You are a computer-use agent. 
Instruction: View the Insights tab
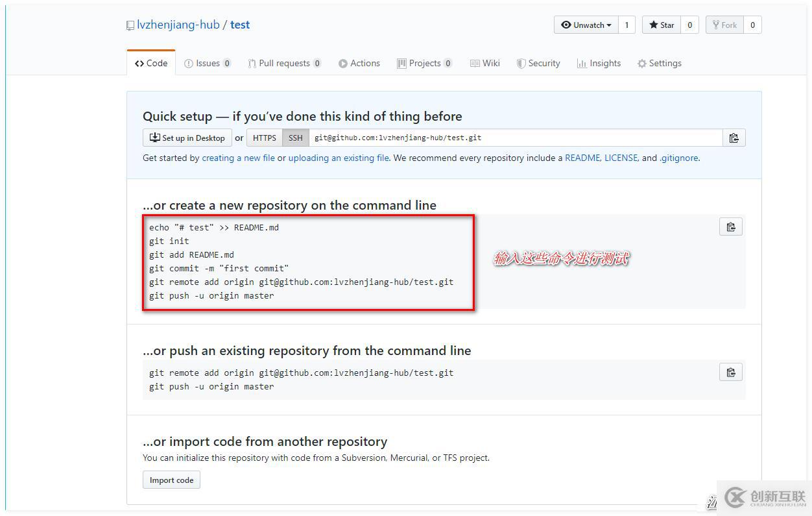click(x=599, y=63)
